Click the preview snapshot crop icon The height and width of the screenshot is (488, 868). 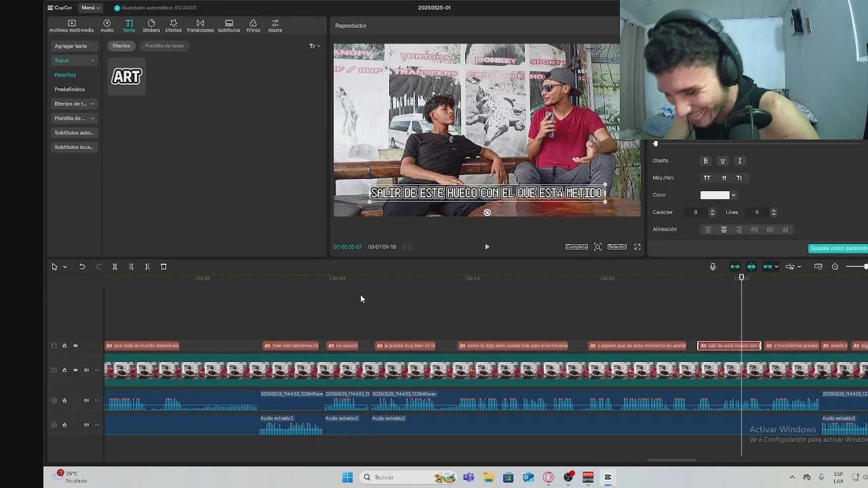pos(597,247)
